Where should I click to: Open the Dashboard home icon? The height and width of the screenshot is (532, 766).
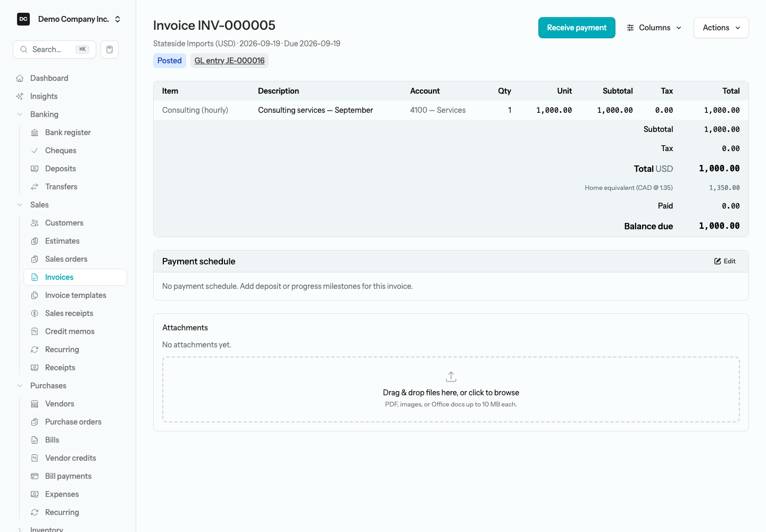click(x=20, y=78)
